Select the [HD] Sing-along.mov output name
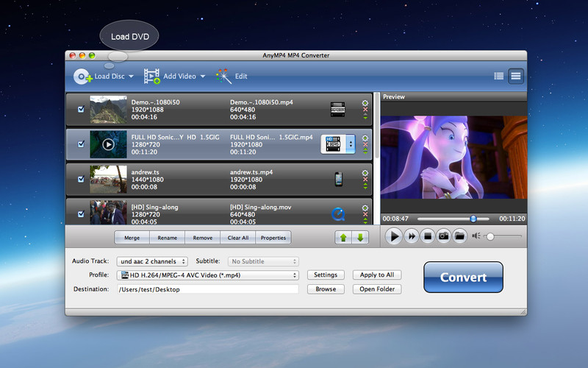Image resolution: width=588 pixels, height=368 pixels. tap(261, 207)
